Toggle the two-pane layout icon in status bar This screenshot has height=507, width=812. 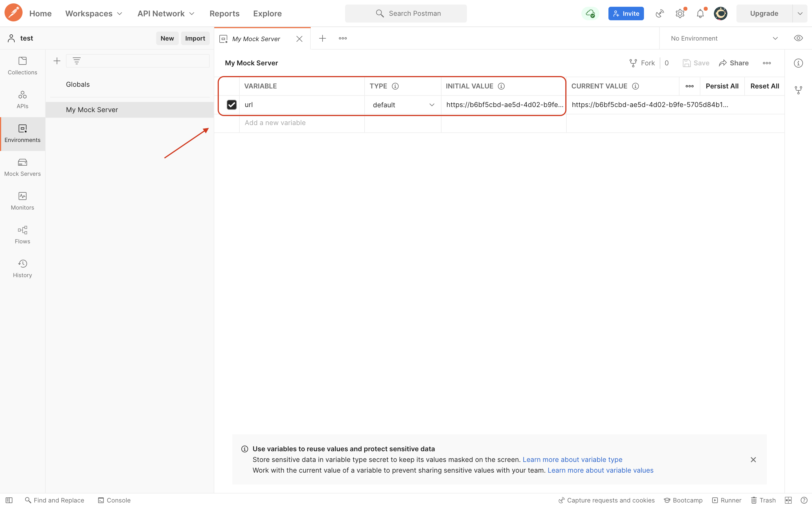788,500
